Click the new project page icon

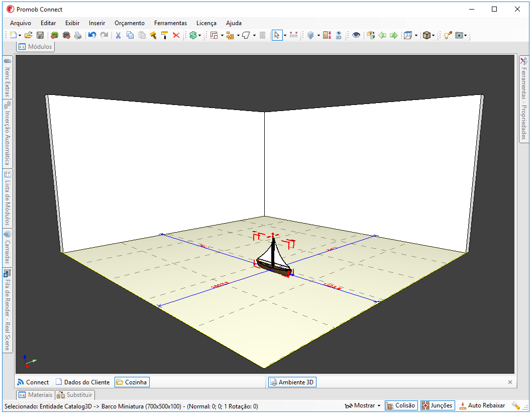coord(14,35)
